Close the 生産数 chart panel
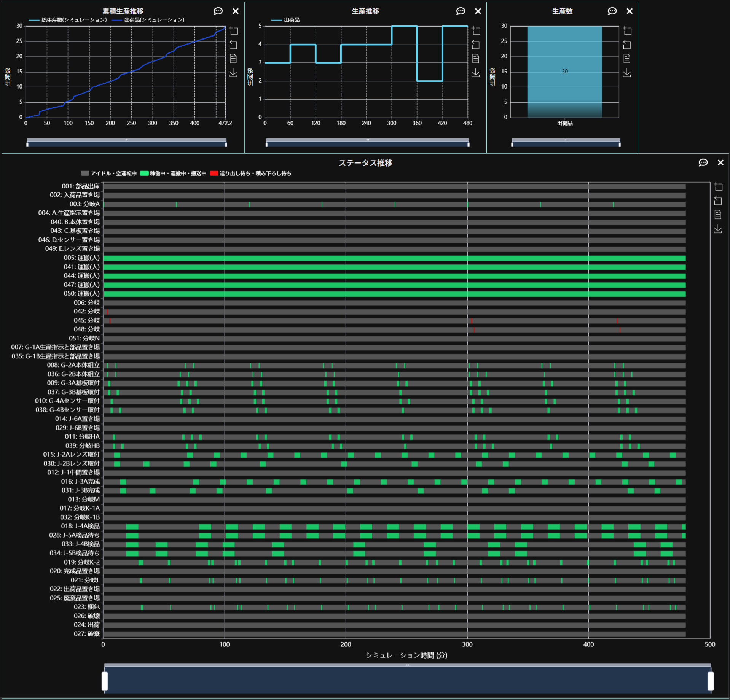Viewport: 730px width, 700px height. (x=630, y=11)
